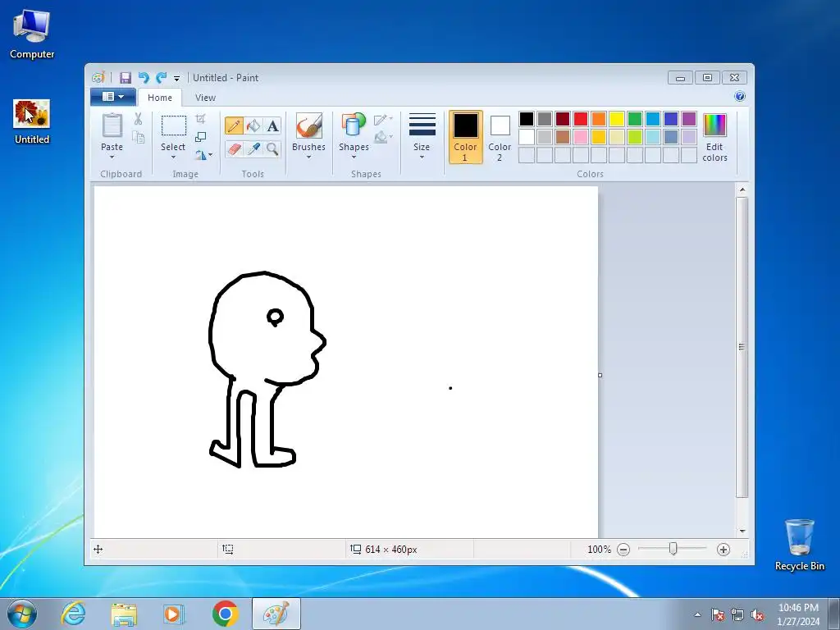The width and height of the screenshot is (840, 630).
Task: Click the muted volume tray icon
Action: click(757, 615)
